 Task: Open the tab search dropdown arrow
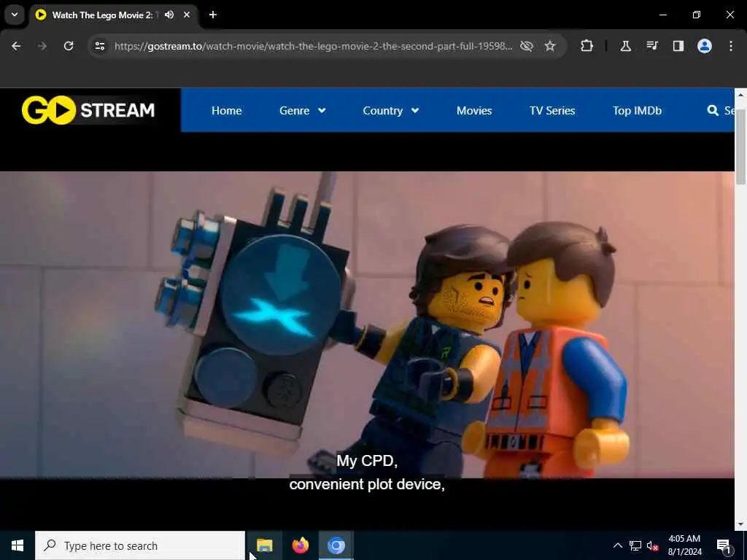15,15
